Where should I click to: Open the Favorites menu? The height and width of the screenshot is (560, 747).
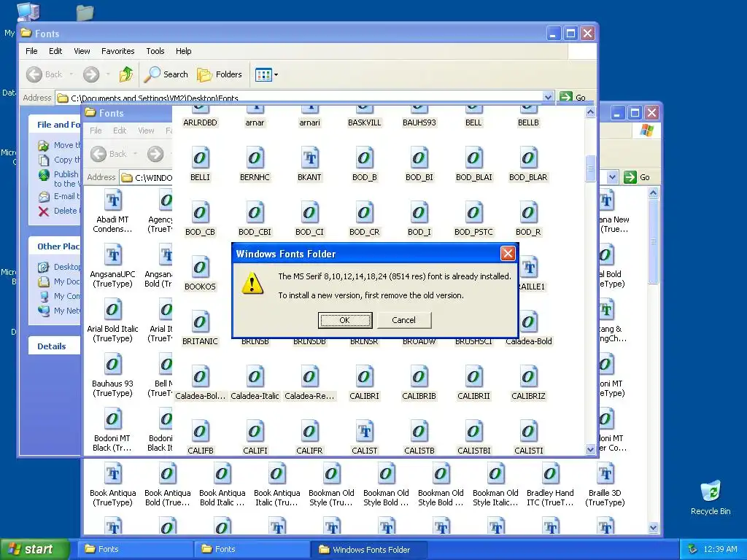pos(117,51)
